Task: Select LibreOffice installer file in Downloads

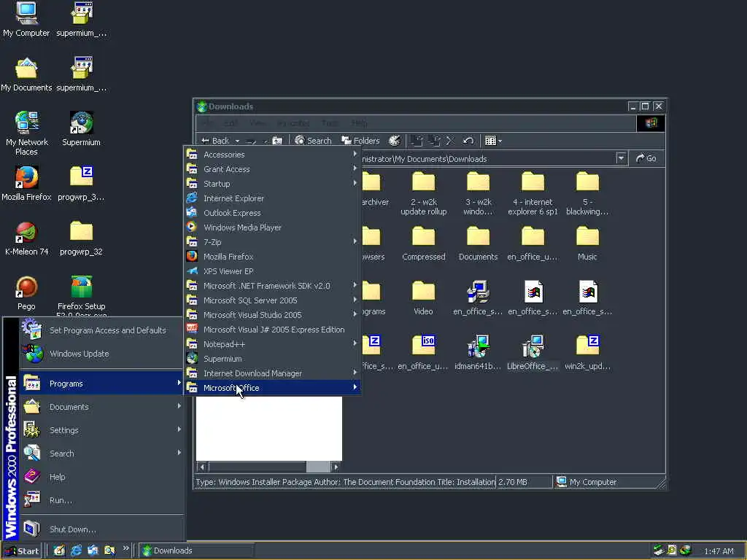Action: point(533,352)
